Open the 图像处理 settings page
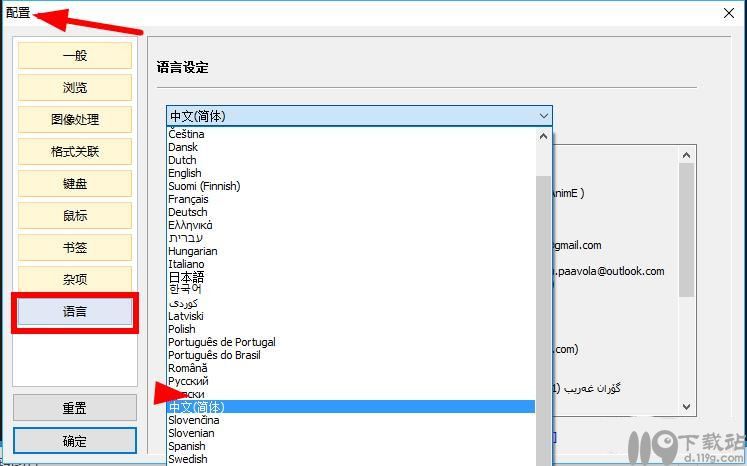 point(75,119)
